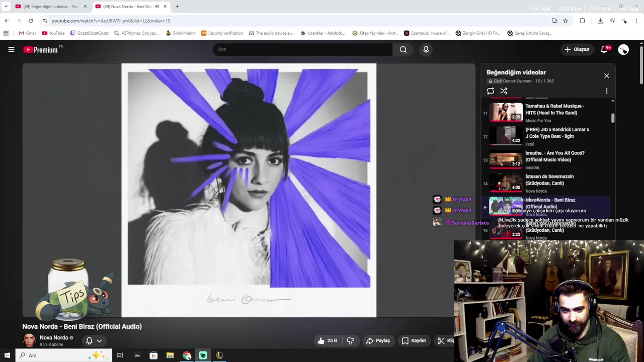Play the JID x Kendrick Lamar type beat
644x362 pixels.
click(546, 136)
